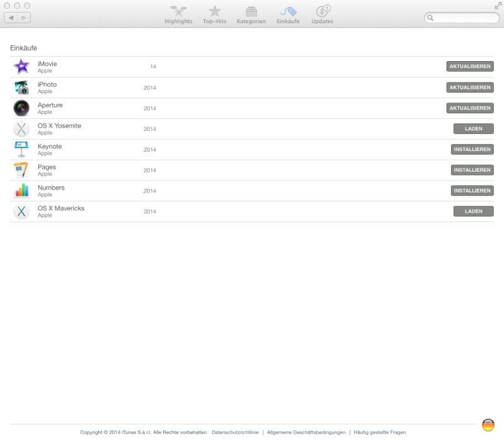Screen dimensions: 504x440
Task: Click the iPhoto app icon
Action: click(x=21, y=87)
